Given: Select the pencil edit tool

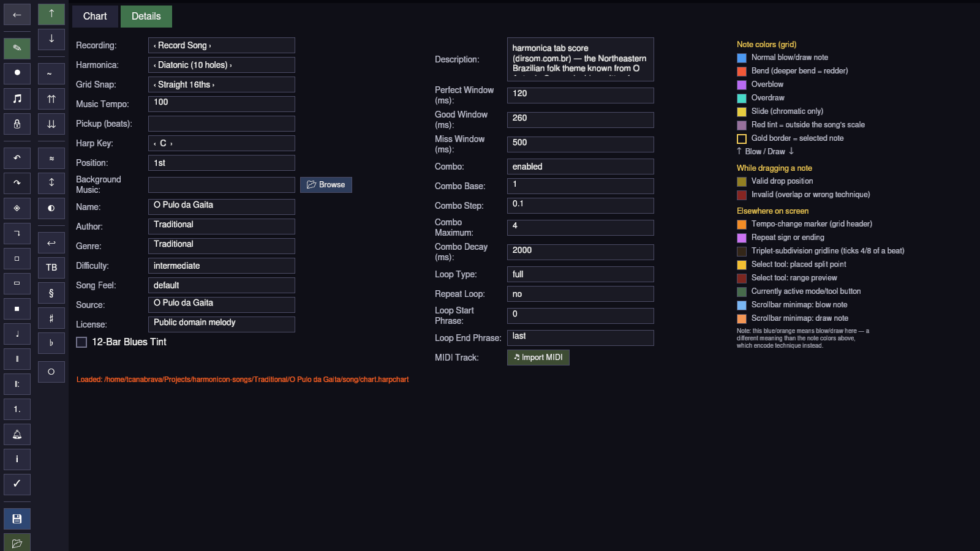Looking at the screenshot, I should coord(17,48).
